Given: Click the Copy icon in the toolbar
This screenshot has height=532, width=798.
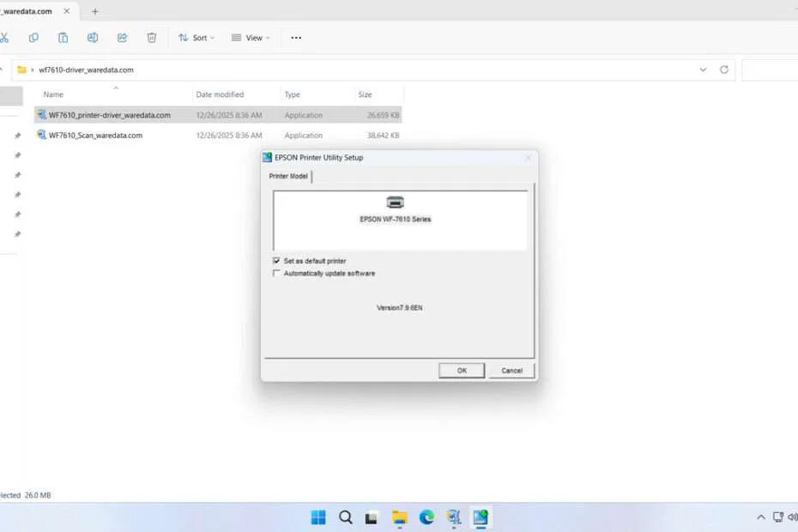Looking at the screenshot, I should click(33, 38).
